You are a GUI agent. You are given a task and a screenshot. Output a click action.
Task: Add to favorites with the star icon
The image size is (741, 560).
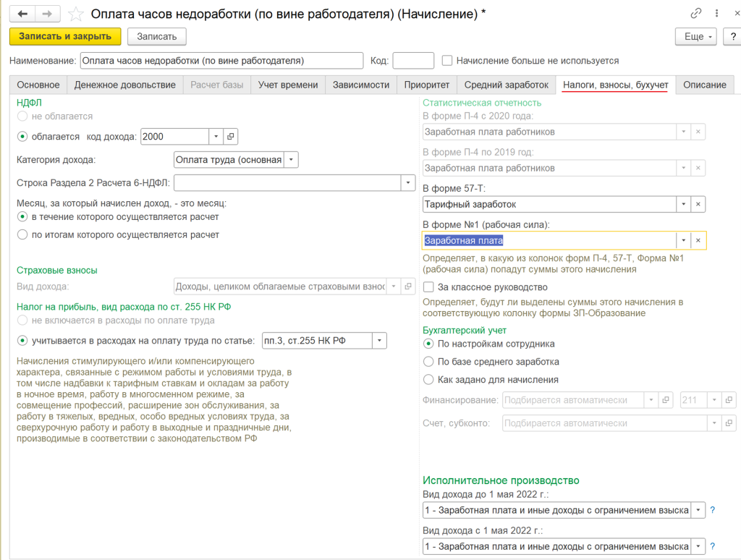(x=75, y=14)
